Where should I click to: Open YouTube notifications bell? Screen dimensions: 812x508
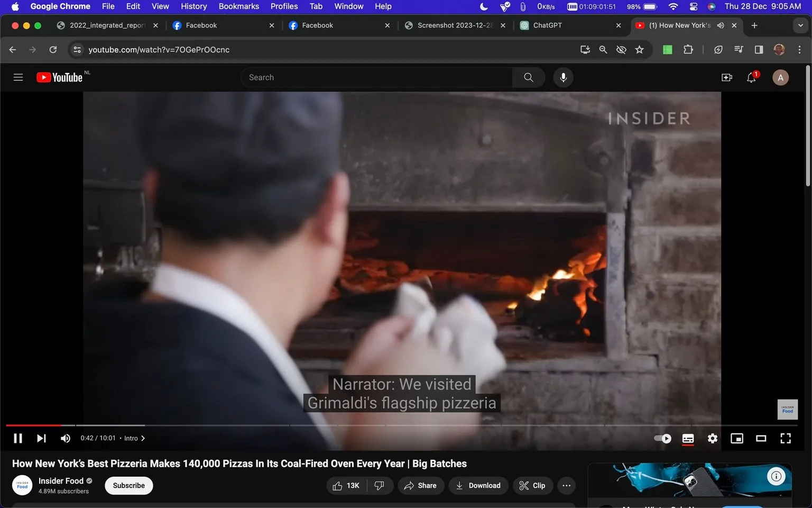click(751, 77)
